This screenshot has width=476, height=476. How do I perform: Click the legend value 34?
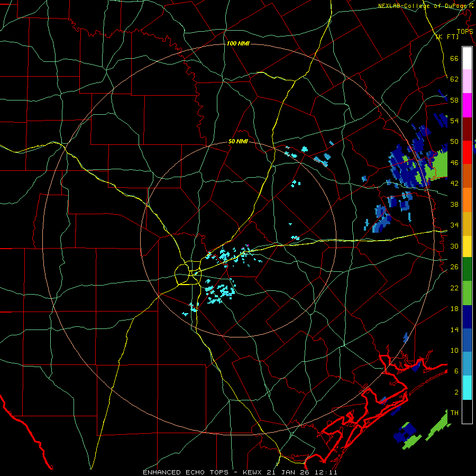[x=454, y=225]
